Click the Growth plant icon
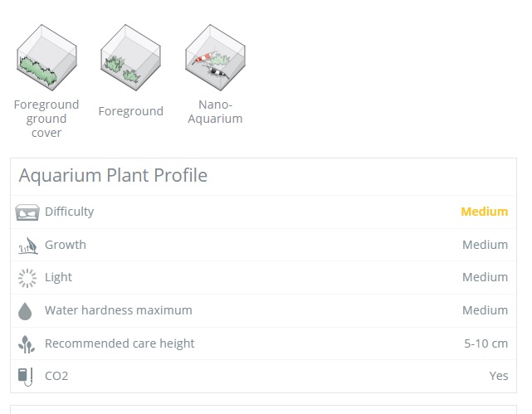This screenshot has height=414, width=532. coord(27,246)
